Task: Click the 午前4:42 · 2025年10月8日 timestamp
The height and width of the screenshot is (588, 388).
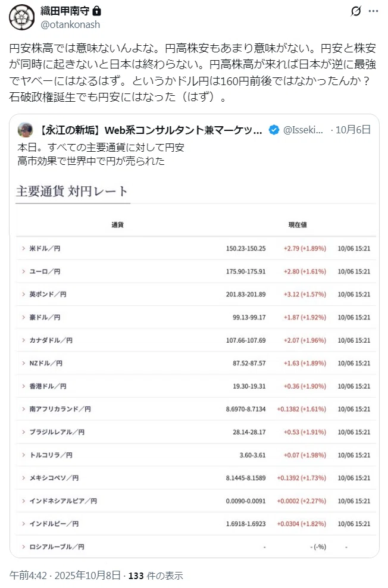Action: [65, 576]
